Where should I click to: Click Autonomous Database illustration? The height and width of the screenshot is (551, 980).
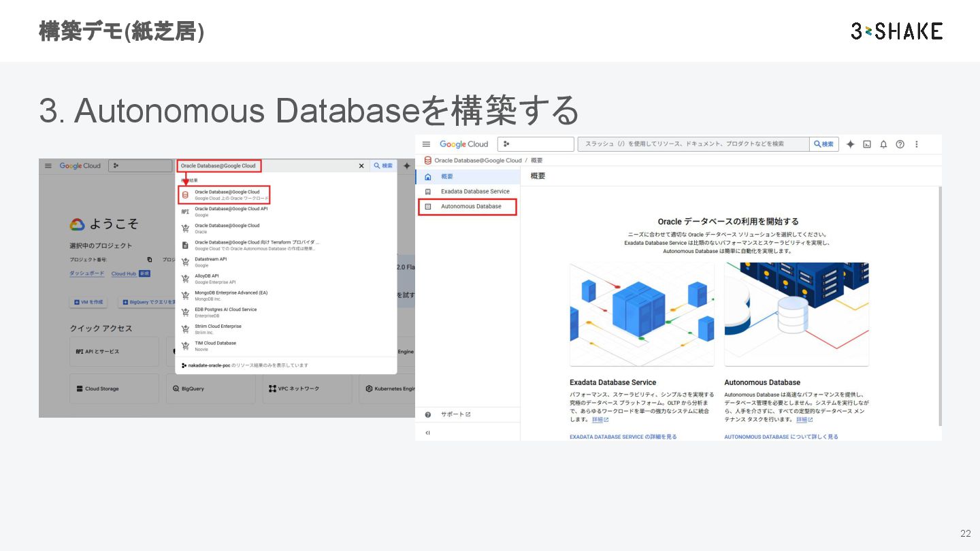tap(796, 315)
